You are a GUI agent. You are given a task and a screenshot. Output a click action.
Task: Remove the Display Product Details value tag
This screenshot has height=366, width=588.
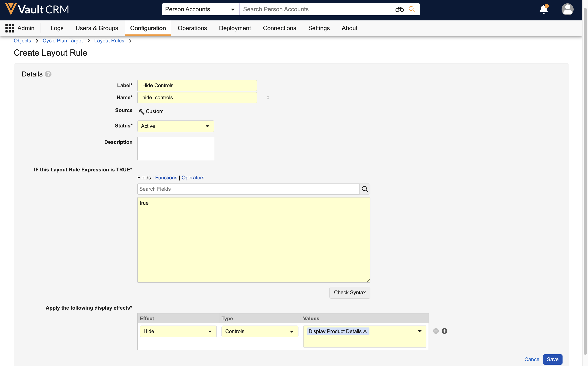point(365,331)
